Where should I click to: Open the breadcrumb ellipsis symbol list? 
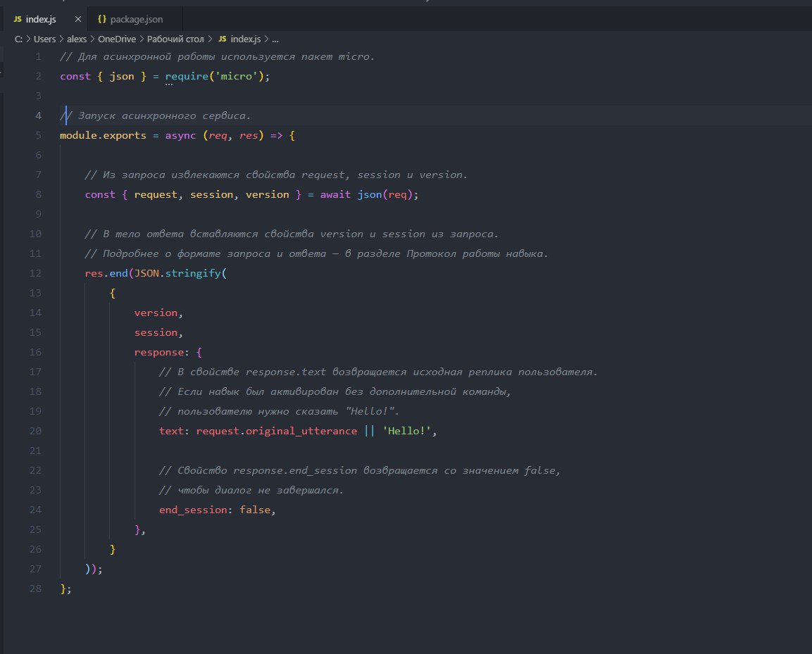tap(275, 39)
